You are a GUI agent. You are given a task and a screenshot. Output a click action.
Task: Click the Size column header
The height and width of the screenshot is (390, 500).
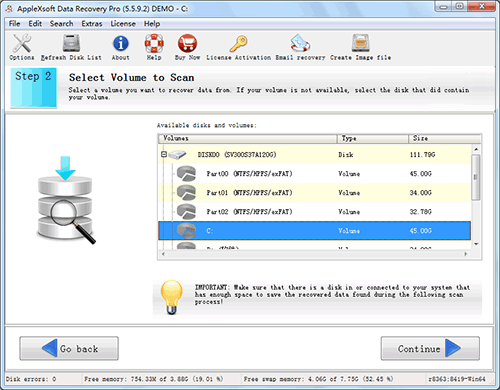pyautogui.click(x=445, y=138)
